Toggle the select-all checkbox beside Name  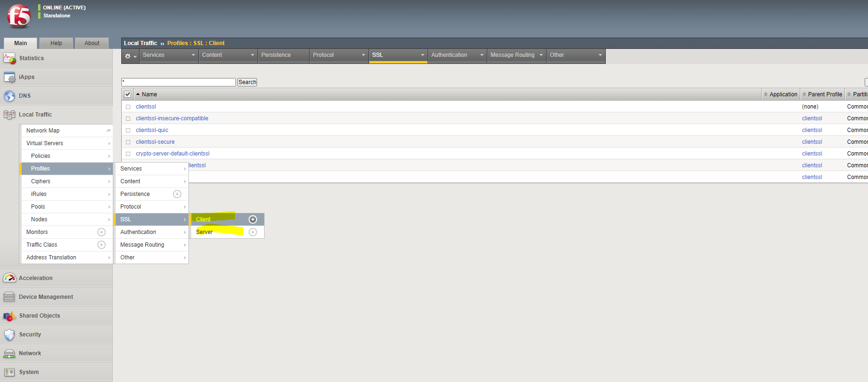point(127,94)
